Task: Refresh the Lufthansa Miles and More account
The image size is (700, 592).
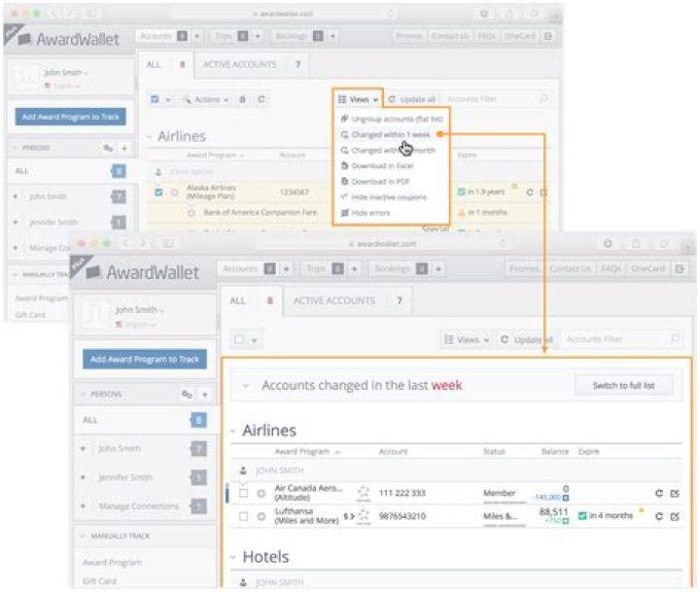Action: coord(659,516)
